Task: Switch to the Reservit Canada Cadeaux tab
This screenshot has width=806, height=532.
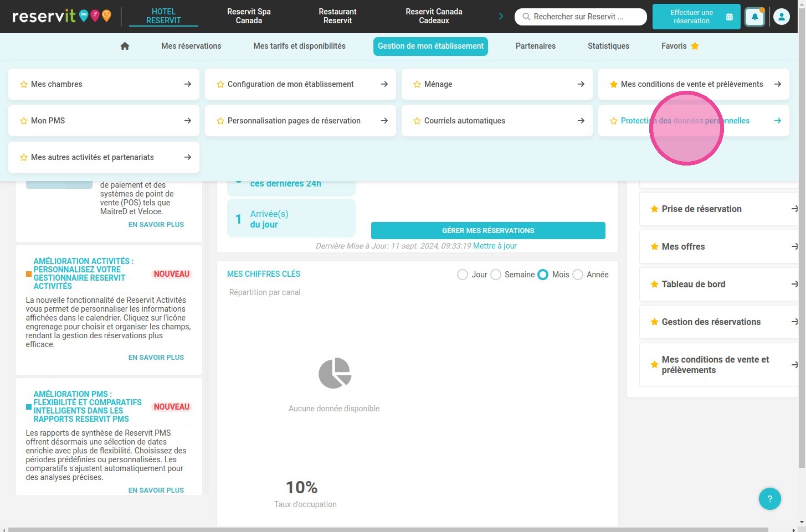Action: point(434,16)
